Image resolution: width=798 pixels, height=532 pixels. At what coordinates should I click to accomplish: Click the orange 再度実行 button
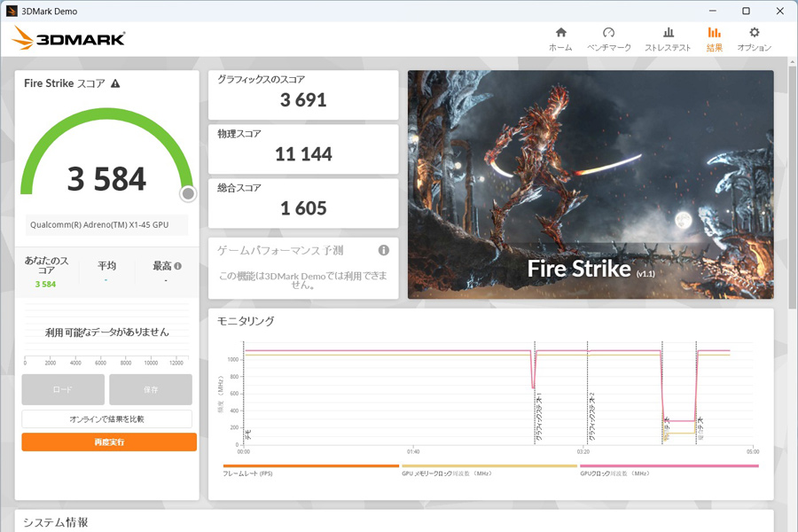(x=109, y=442)
